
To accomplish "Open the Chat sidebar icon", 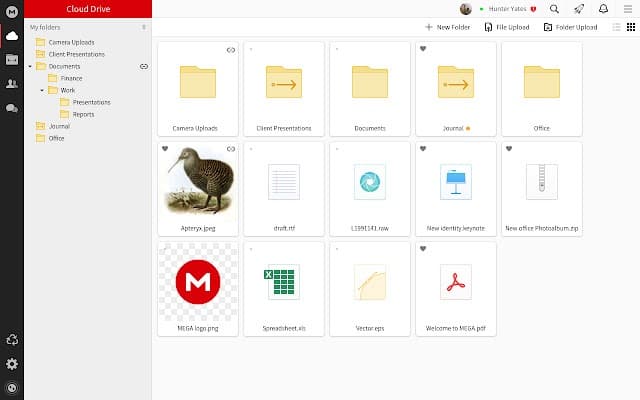I will click(12, 108).
